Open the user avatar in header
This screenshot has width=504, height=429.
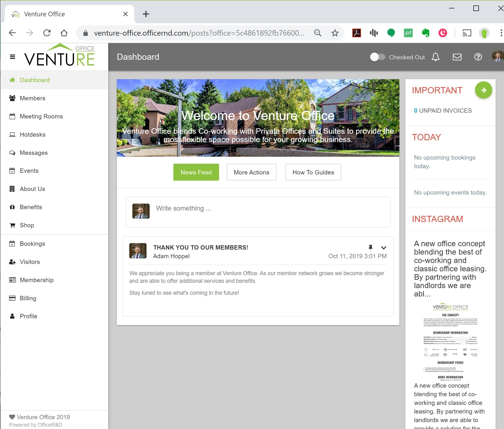(498, 56)
